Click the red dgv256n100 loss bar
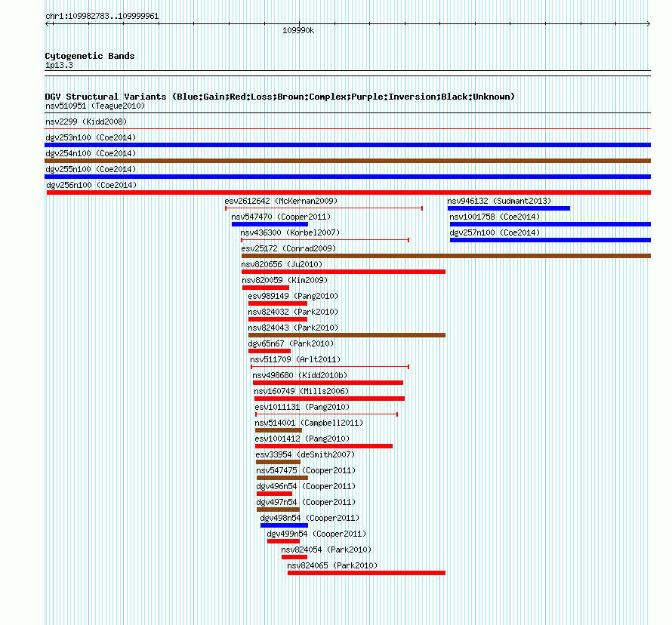The height and width of the screenshot is (625, 672). click(349, 192)
